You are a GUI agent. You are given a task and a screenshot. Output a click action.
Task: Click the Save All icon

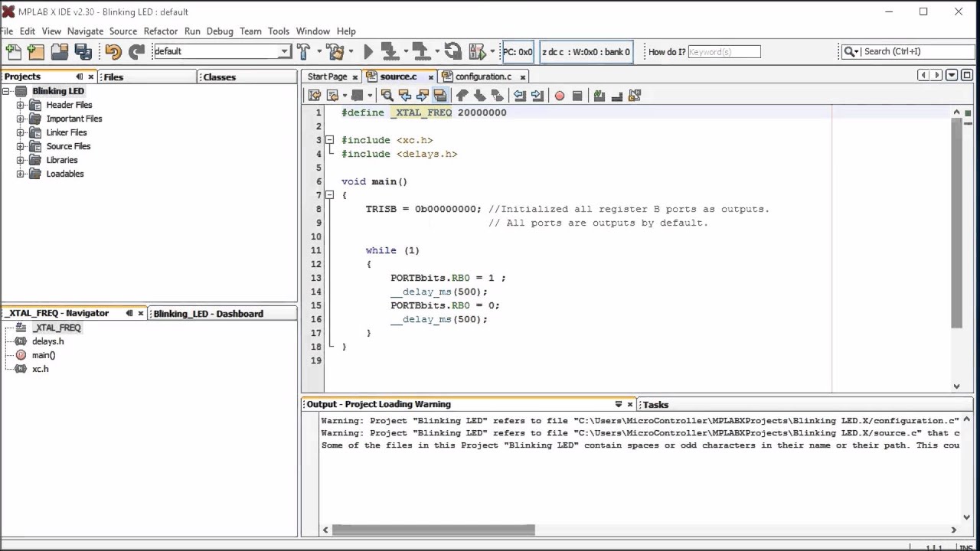pyautogui.click(x=83, y=51)
